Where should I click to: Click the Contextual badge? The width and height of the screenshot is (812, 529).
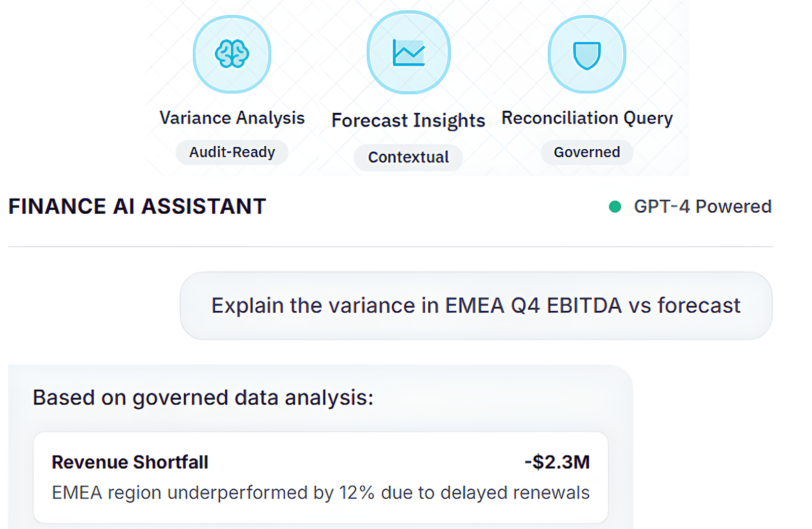408,157
